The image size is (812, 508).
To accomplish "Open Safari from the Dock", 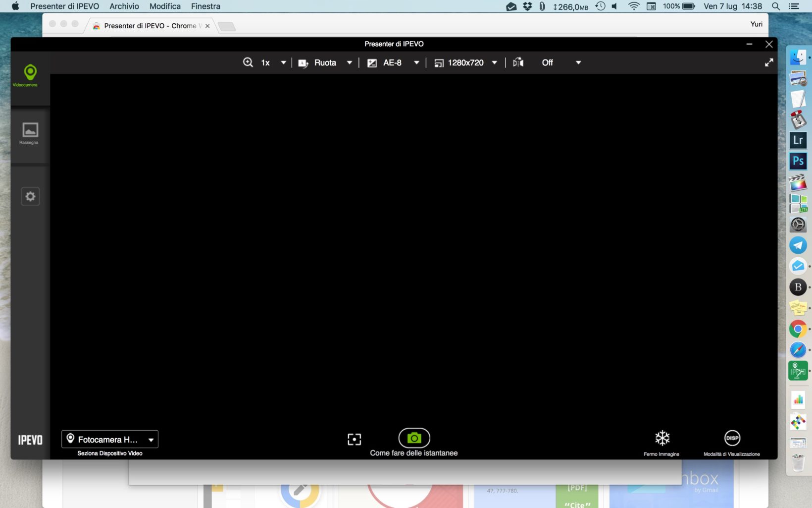I will [x=798, y=349].
